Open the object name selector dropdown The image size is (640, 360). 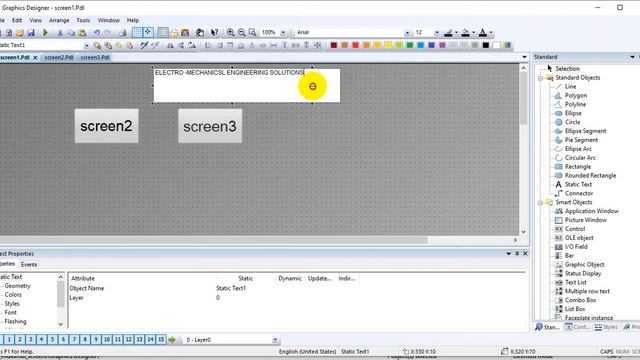[x=87, y=45]
